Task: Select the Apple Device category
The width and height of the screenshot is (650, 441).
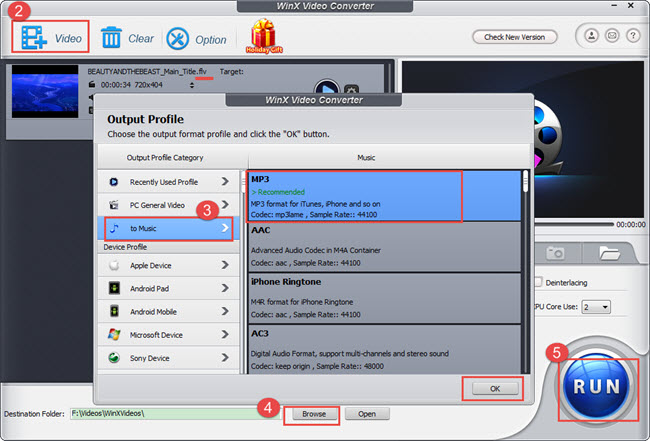Action: [169, 265]
